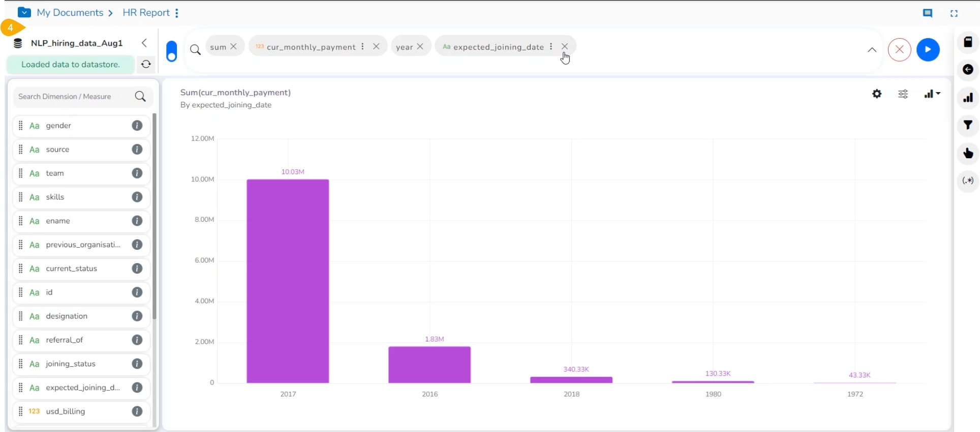Open cur_monthly_payment chip options menu
980x432 pixels.
tap(362, 46)
